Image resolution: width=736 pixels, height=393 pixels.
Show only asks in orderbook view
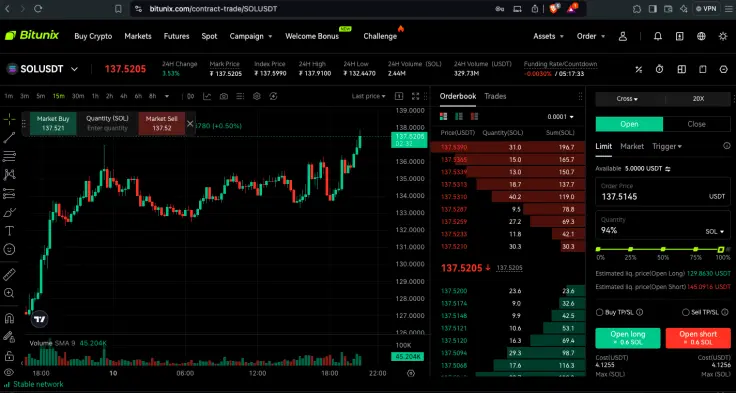[x=475, y=116]
